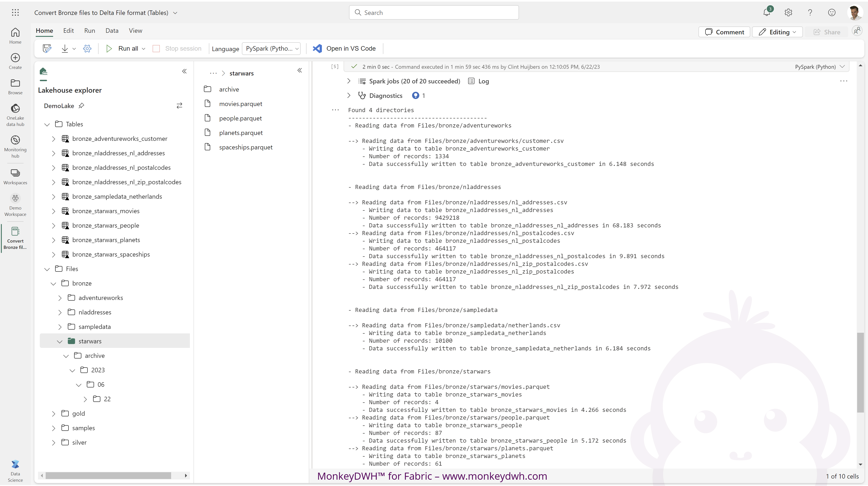Image resolution: width=868 pixels, height=486 pixels.
Task: Switch to the View tab
Action: click(135, 31)
